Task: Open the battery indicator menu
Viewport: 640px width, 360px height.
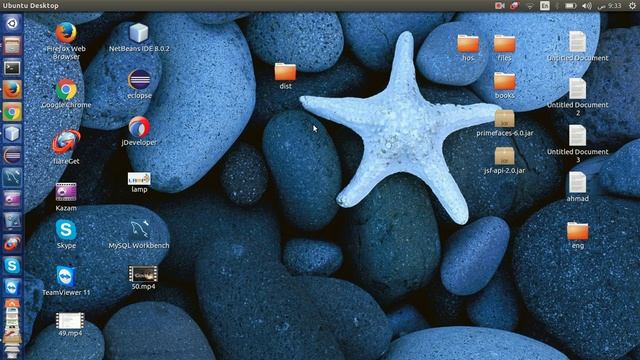Action: click(x=571, y=6)
